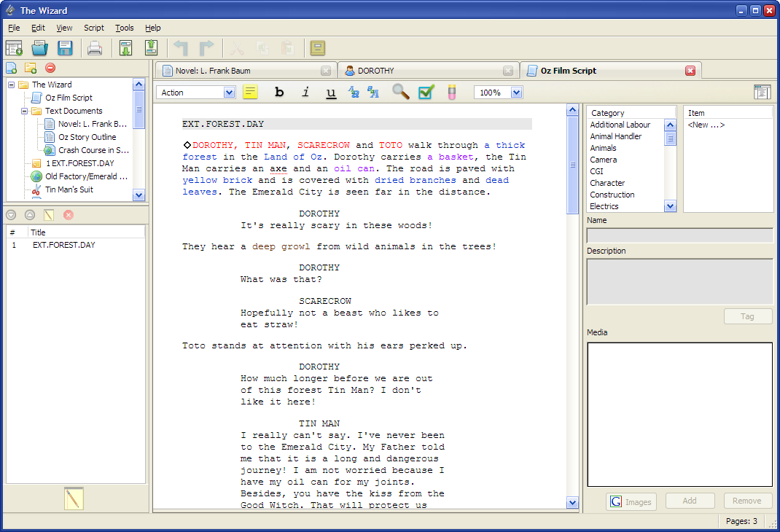Click the New Project toolbar icon

coord(14,48)
